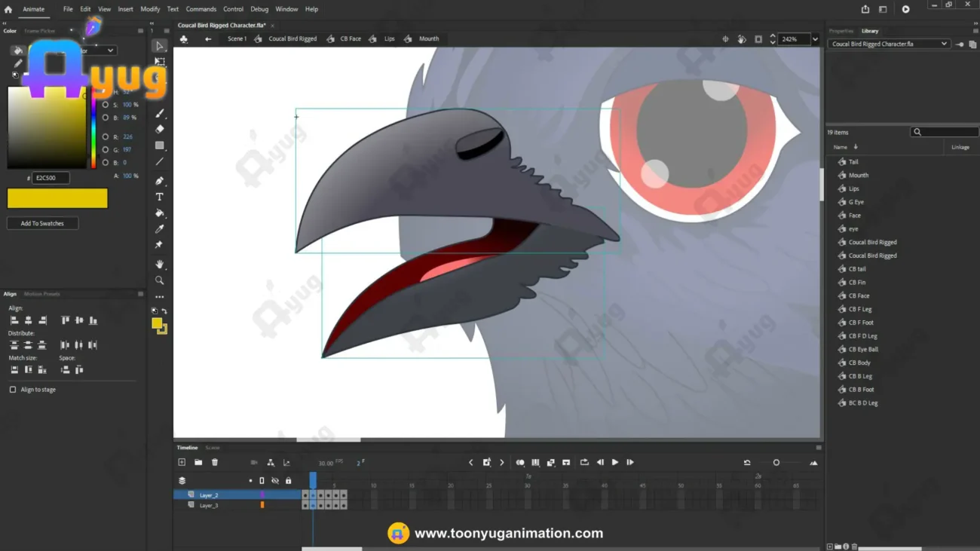980x551 pixels.
Task: Open the library document dropdown
Action: click(889, 44)
